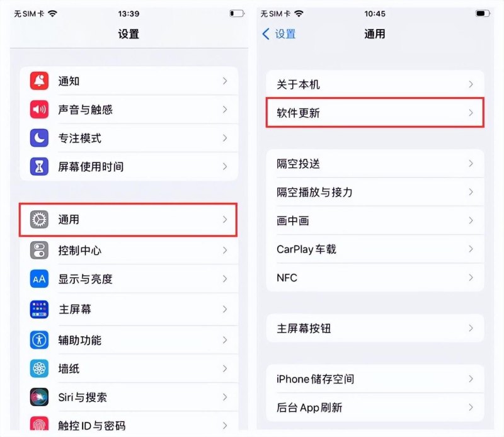504x437 pixels.
Task: Tap the General gear icon
Action: click(x=39, y=220)
